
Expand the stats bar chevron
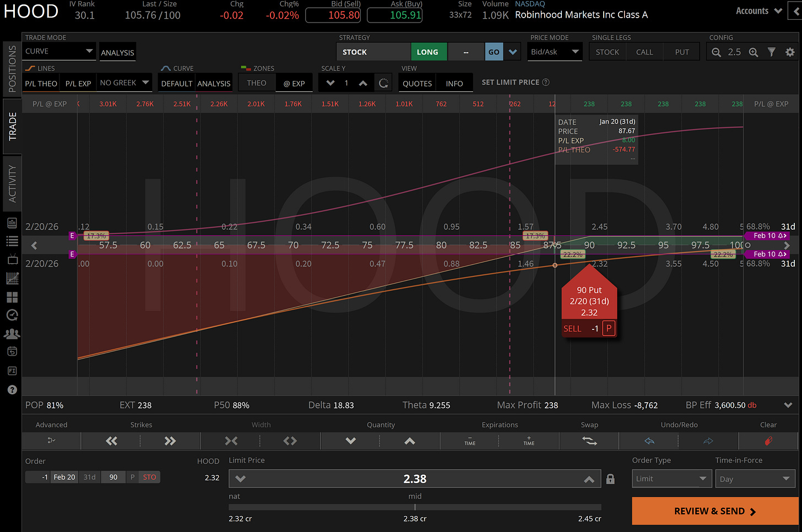(x=788, y=405)
